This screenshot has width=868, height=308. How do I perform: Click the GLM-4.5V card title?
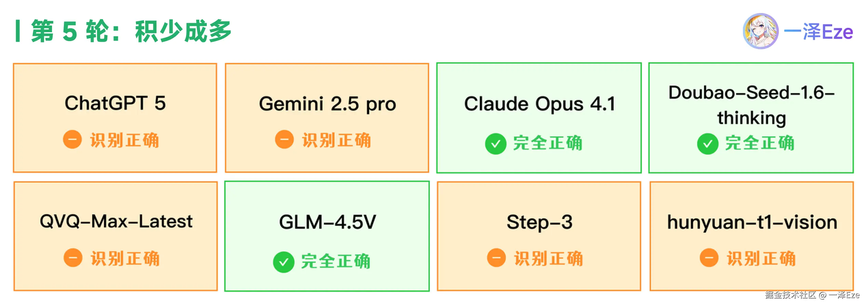coord(327,222)
